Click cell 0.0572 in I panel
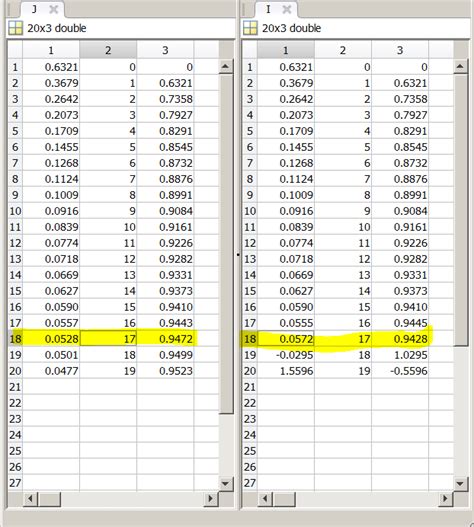The image size is (474, 527). pos(286,339)
